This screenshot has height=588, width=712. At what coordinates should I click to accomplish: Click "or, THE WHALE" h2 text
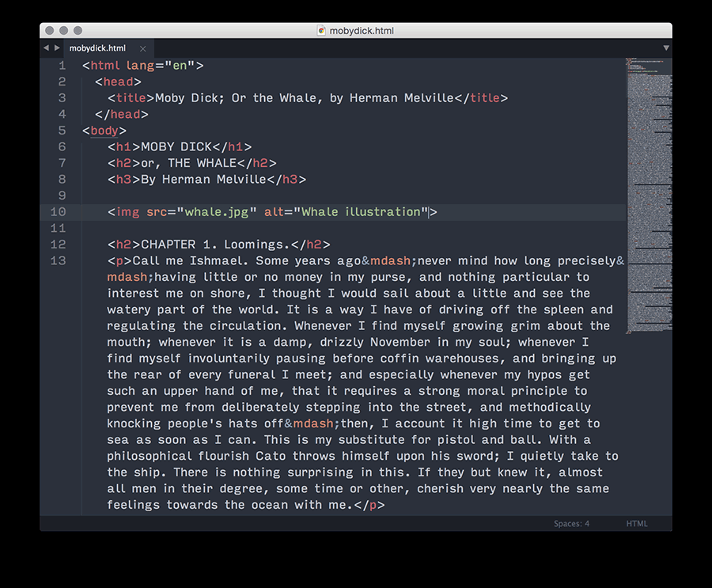pyautogui.click(x=189, y=163)
